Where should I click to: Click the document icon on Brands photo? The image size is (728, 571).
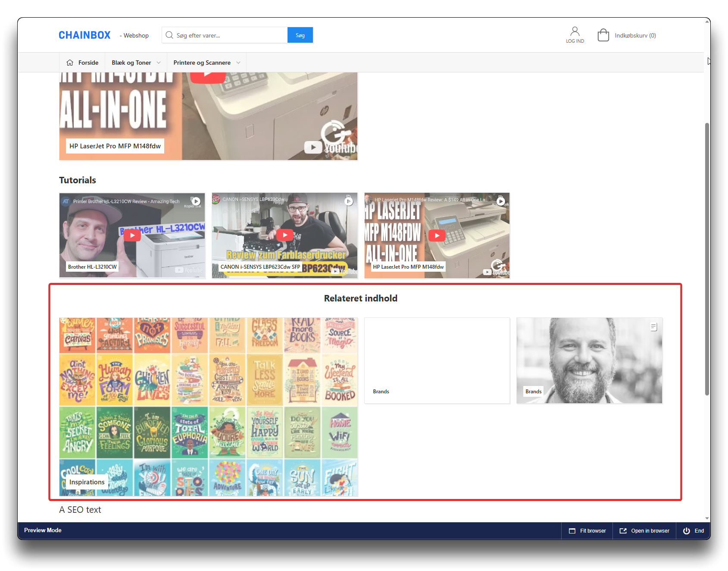pyautogui.click(x=653, y=327)
